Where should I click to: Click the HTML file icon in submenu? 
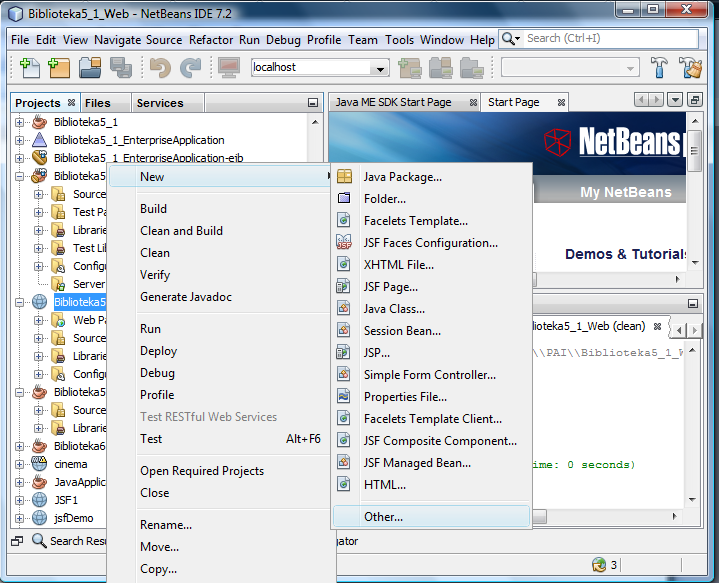tap(344, 484)
